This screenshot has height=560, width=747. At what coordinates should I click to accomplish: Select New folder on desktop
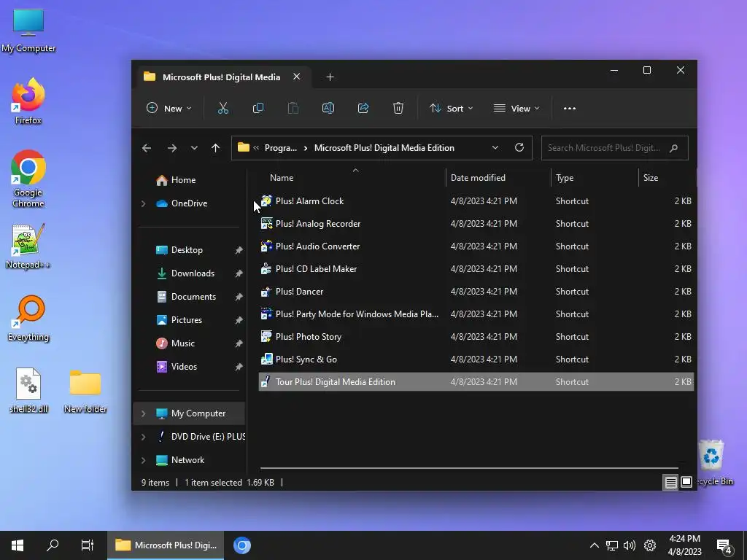pyautogui.click(x=85, y=391)
